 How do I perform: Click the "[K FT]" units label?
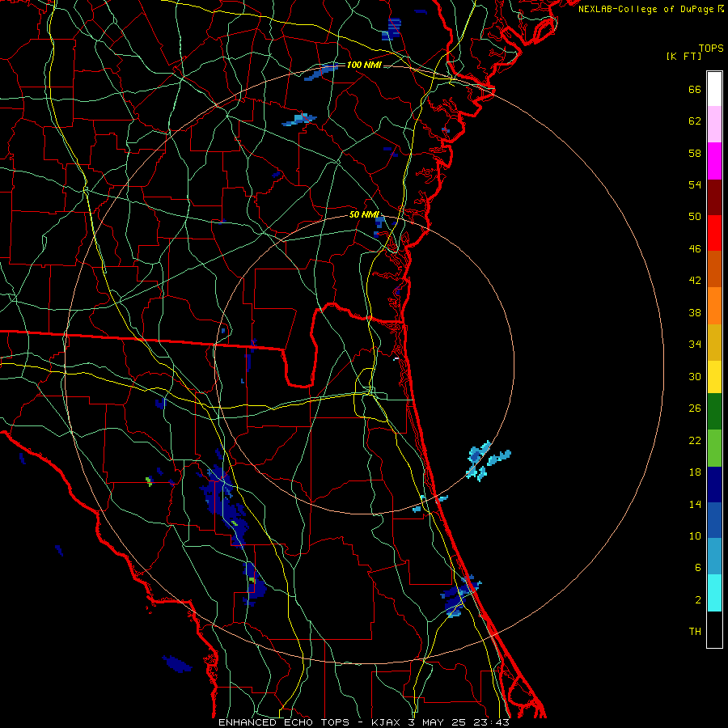coord(684,56)
